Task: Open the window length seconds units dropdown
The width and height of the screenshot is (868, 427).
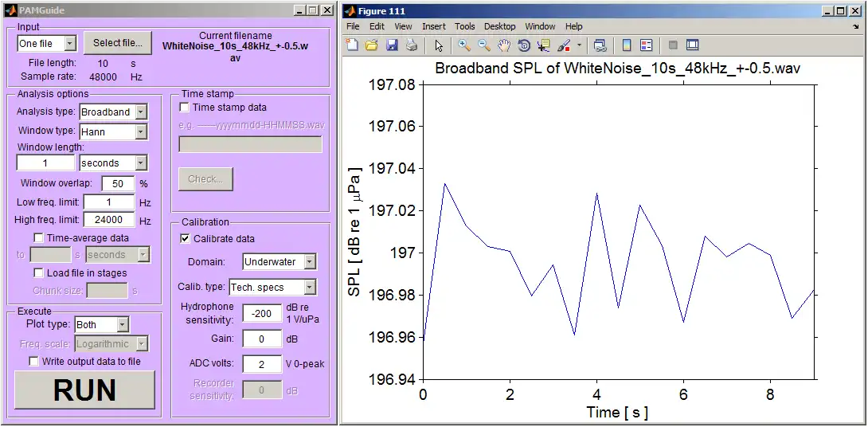Action: click(113, 163)
